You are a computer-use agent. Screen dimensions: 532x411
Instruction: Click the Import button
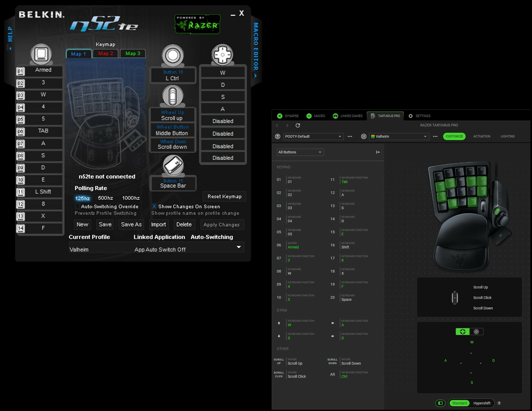click(x=158, y=224)
